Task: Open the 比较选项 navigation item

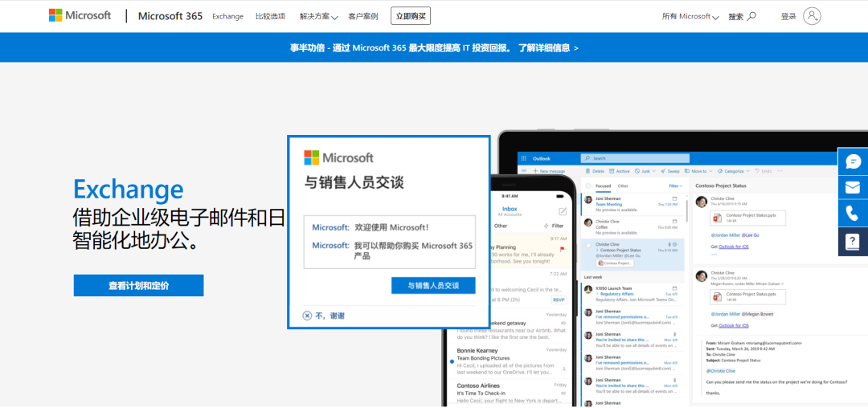Action: pos(270,17)
